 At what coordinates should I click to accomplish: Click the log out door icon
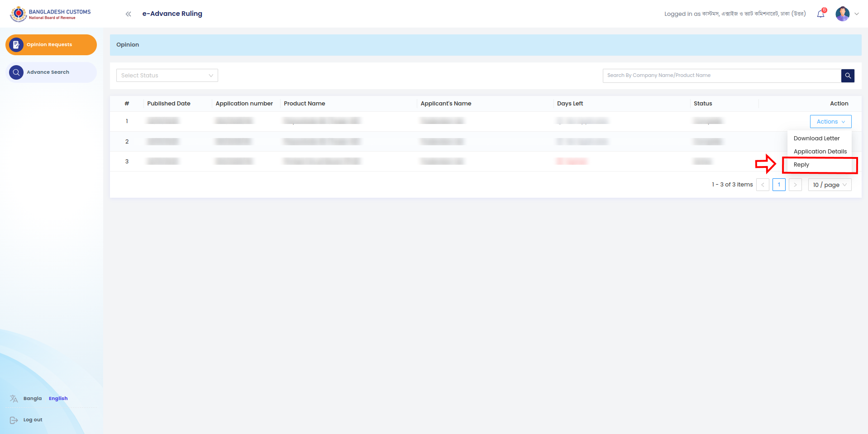(14, 420)
